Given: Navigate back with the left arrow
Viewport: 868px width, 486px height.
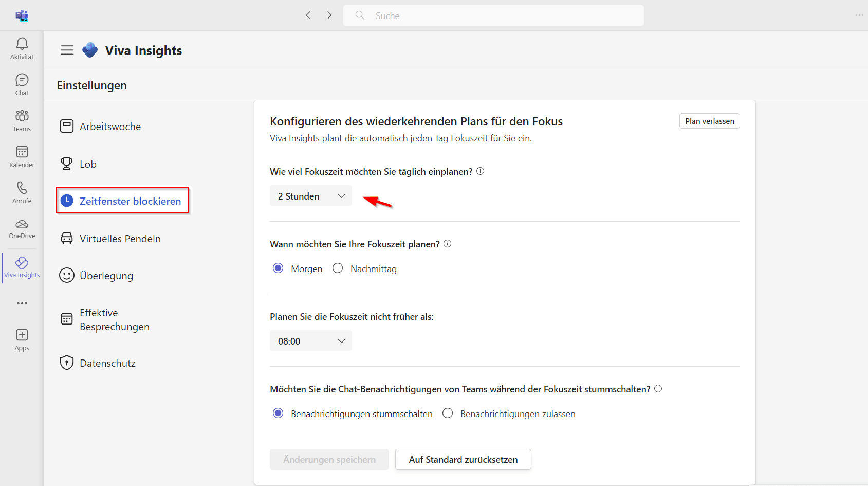Looking at the screenshot, I should (308, 15).
